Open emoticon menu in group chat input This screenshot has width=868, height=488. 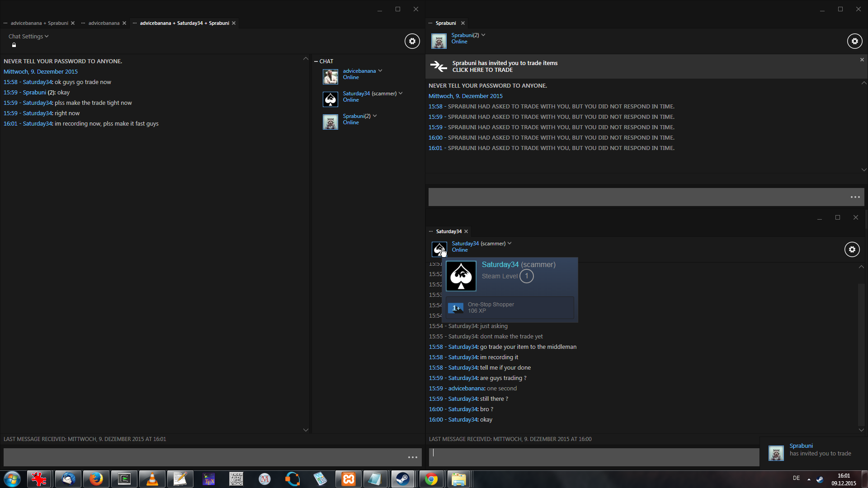pyautogui.click(x=412, y=457)
